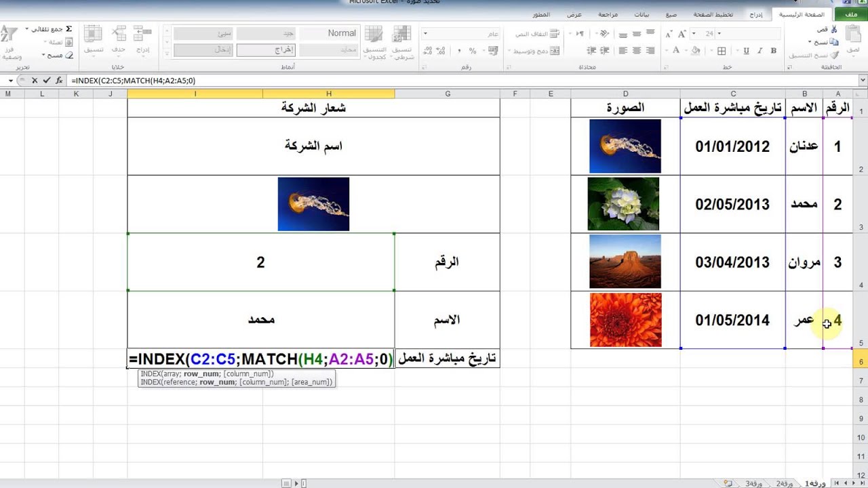868x488 pixels.
Task: Select the إخراج cell style
Action: point(265,49)
